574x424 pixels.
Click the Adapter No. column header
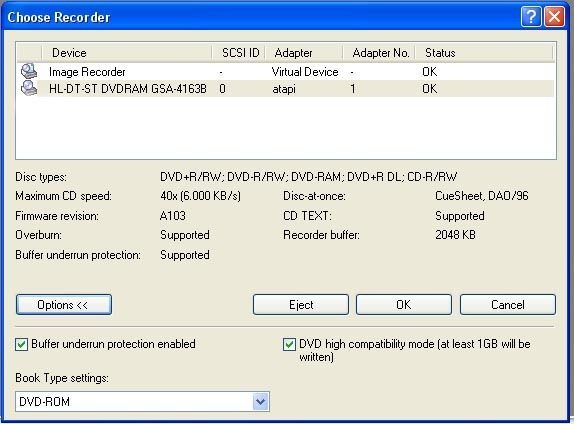click(379, 53)
